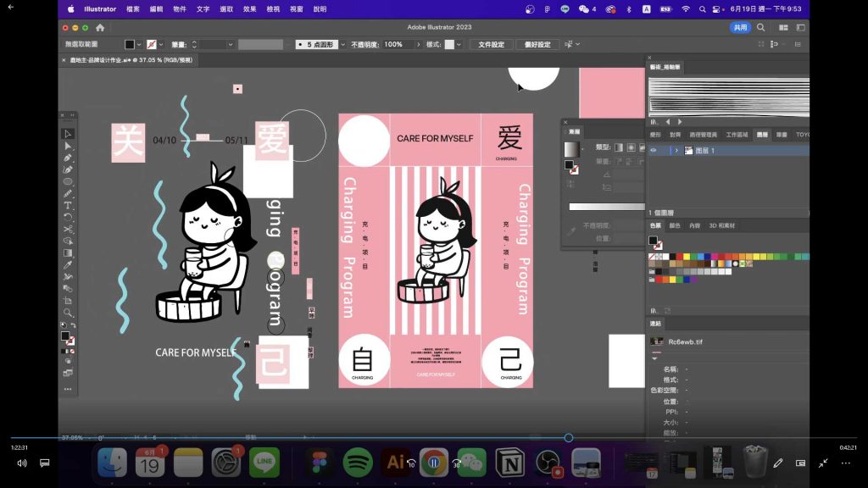Switch to the 顏色 panel tab

tap(674, 225)
